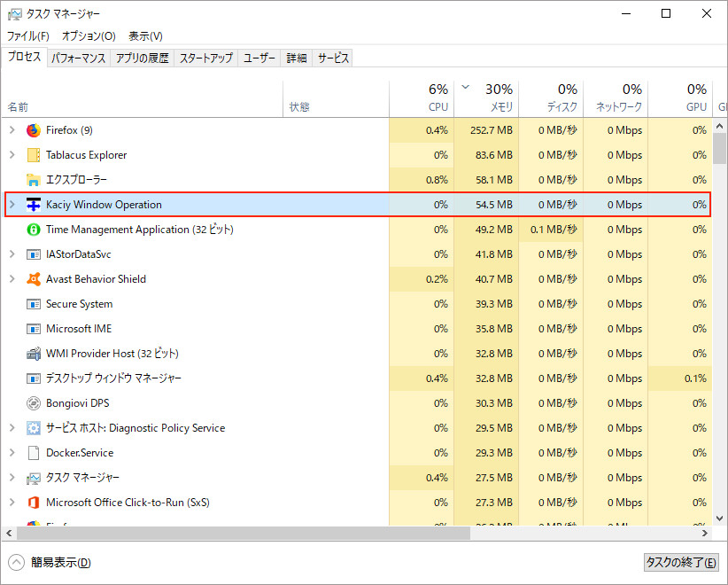Click the Firefox process icon
The width and height of the screenshot is (728, 585).
(x=34, y=130)
